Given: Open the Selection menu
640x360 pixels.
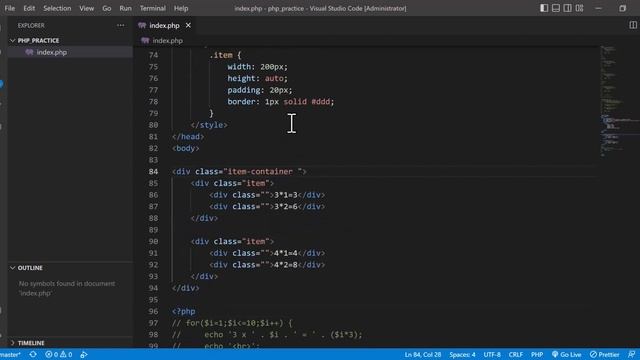Looking at the screenshot, I should click(57, 8).
